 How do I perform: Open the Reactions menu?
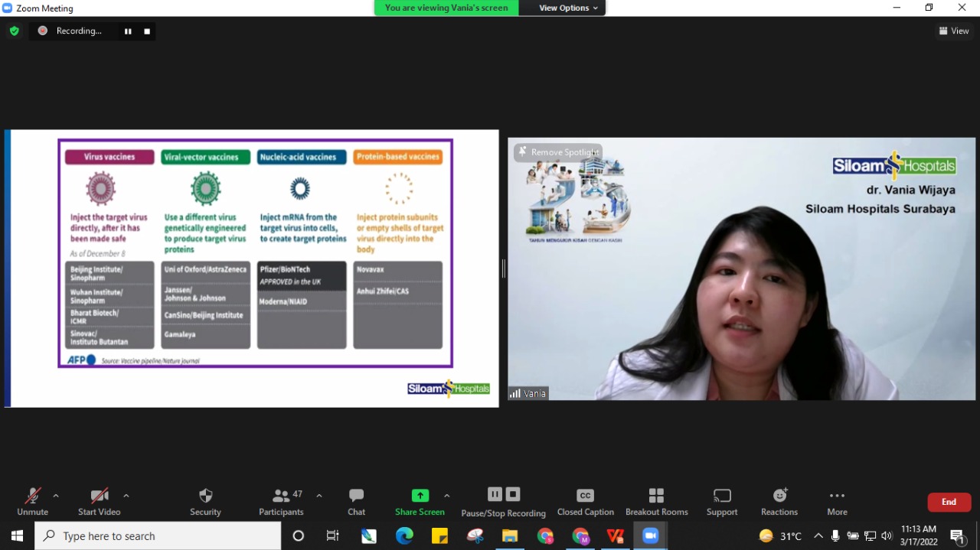[x=779, y=496]
